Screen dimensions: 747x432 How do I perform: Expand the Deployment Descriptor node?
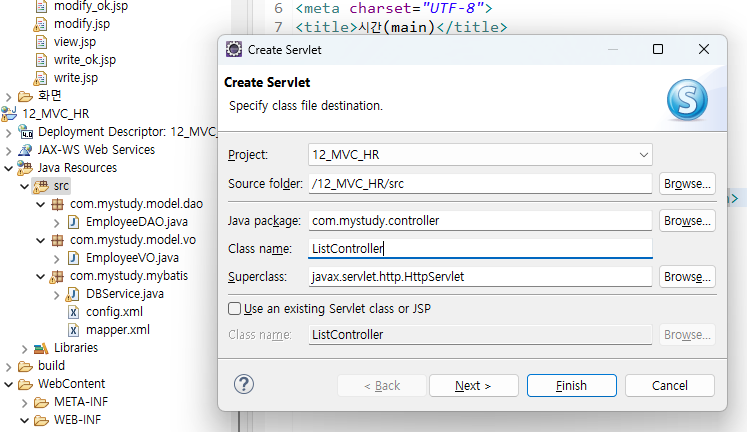pyautogui.click(x=9, y=132)
